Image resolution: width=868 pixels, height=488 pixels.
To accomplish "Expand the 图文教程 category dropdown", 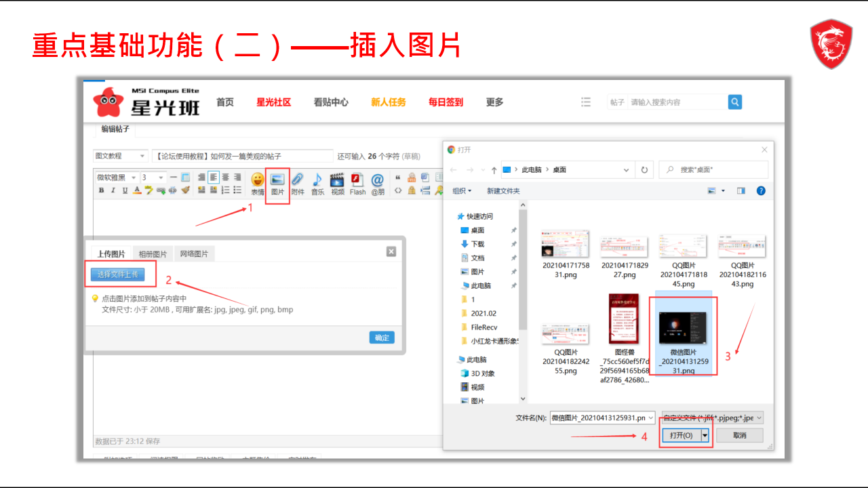I will [x=120, y=156].
